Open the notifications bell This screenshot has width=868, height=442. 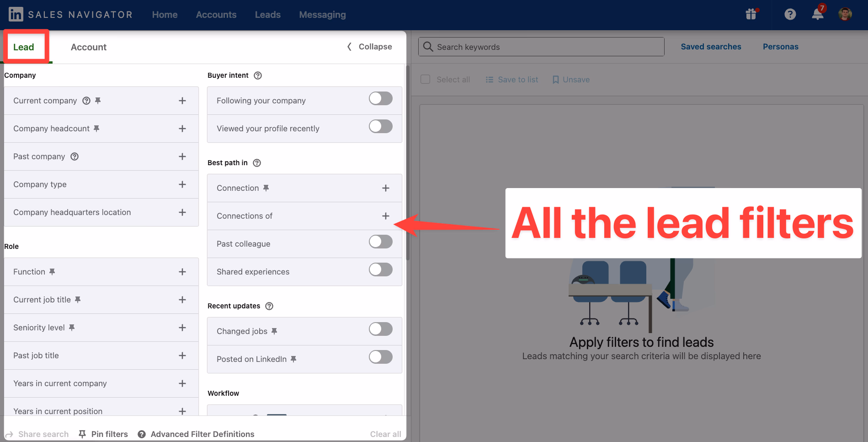[x=818, y=14]
